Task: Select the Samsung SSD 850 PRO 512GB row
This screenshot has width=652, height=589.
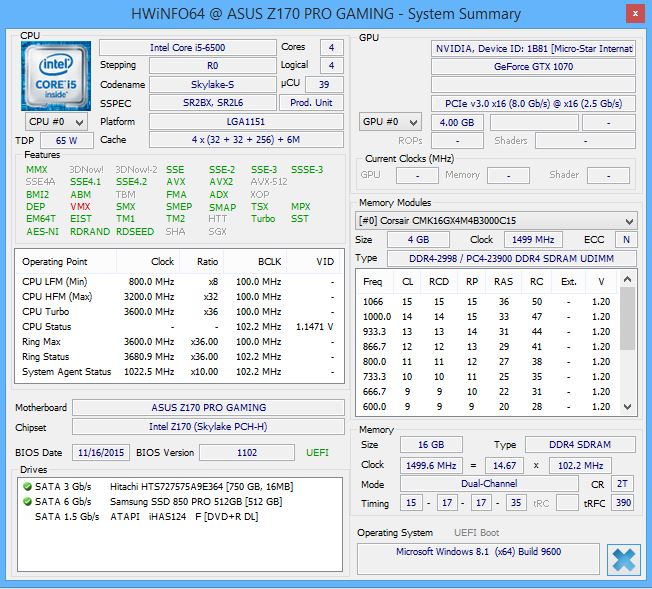Action: [180, 501]
